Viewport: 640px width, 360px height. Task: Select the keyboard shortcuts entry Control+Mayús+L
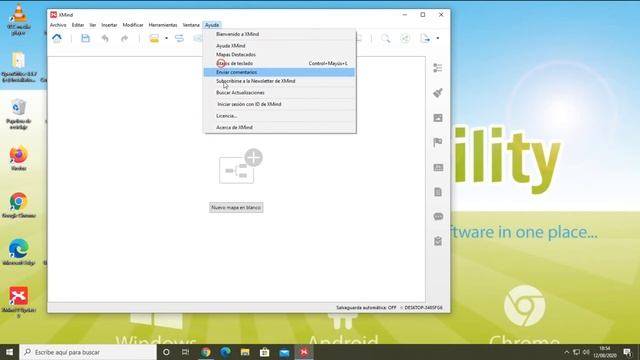click(x=280, y=63)
